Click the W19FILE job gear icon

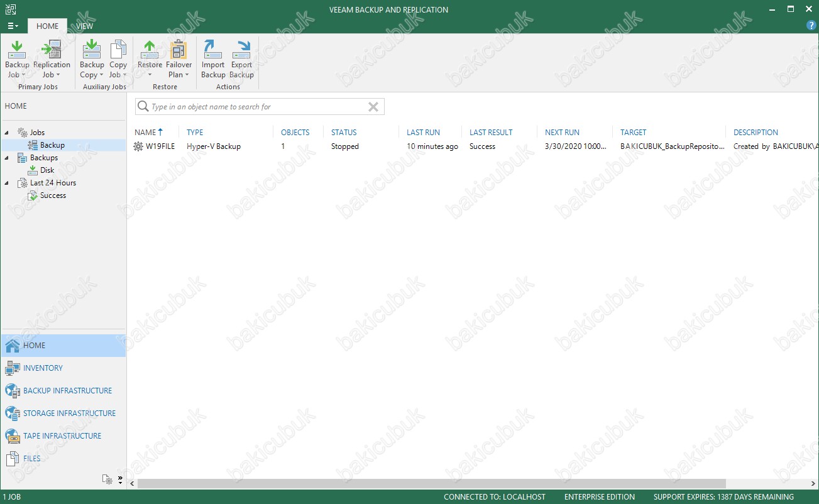point(138,146)
